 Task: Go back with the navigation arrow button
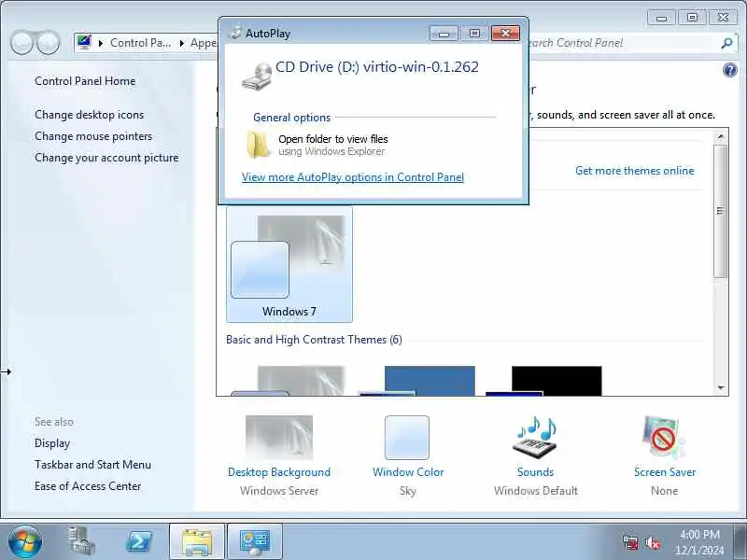(22, 43)
